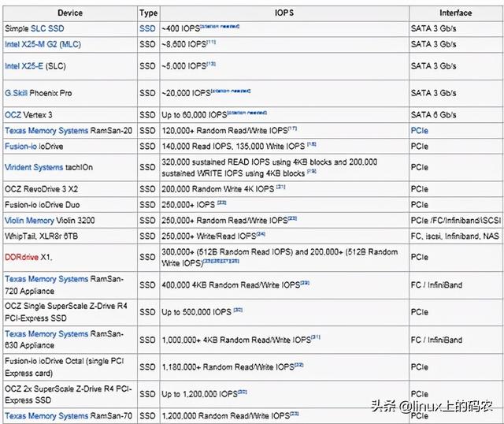Open Texas Memory Systems link for RamSan-20
This screenshot has height=424, width=504.
click(46, 131)
